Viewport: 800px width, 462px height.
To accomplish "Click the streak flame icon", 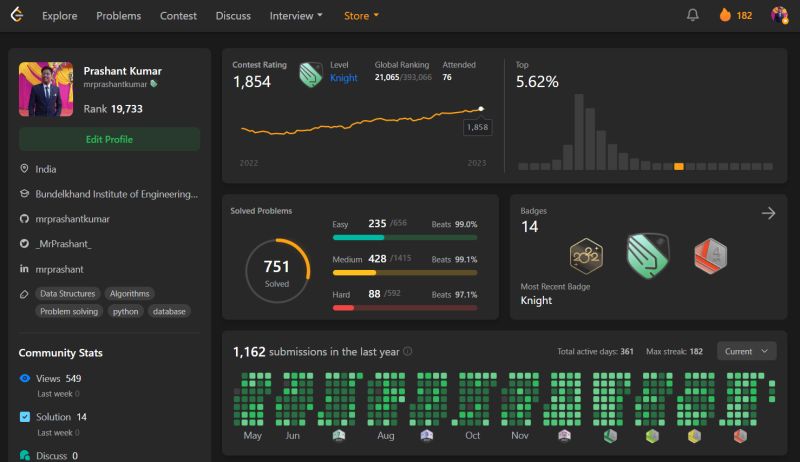I will (x=725, y=15).
